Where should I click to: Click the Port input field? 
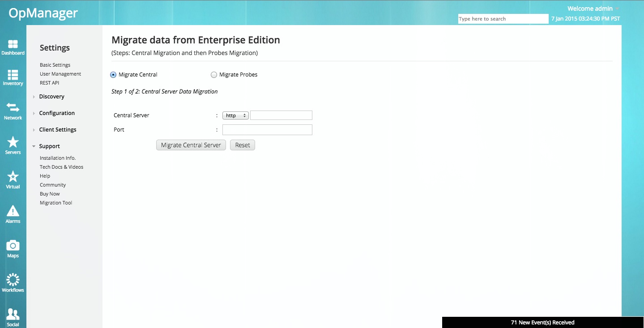coord(267,129)
